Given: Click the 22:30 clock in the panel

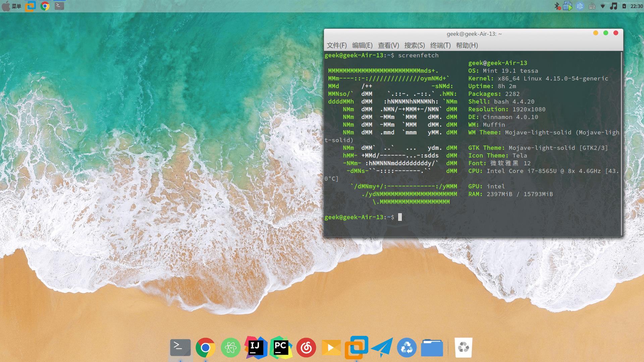Looking at the screenshot, I should (x=637, y=6).
